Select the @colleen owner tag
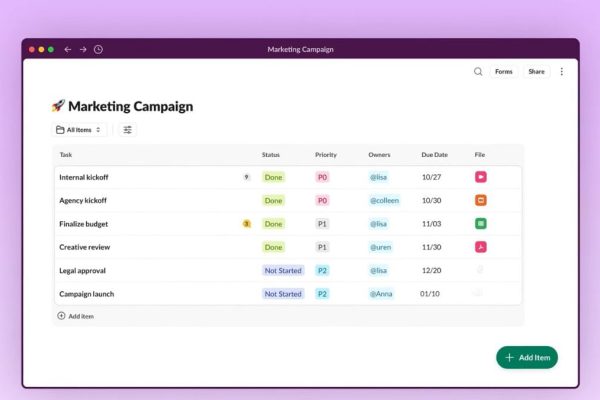Screen dimensions: 600x400 (x=384, y=200)
